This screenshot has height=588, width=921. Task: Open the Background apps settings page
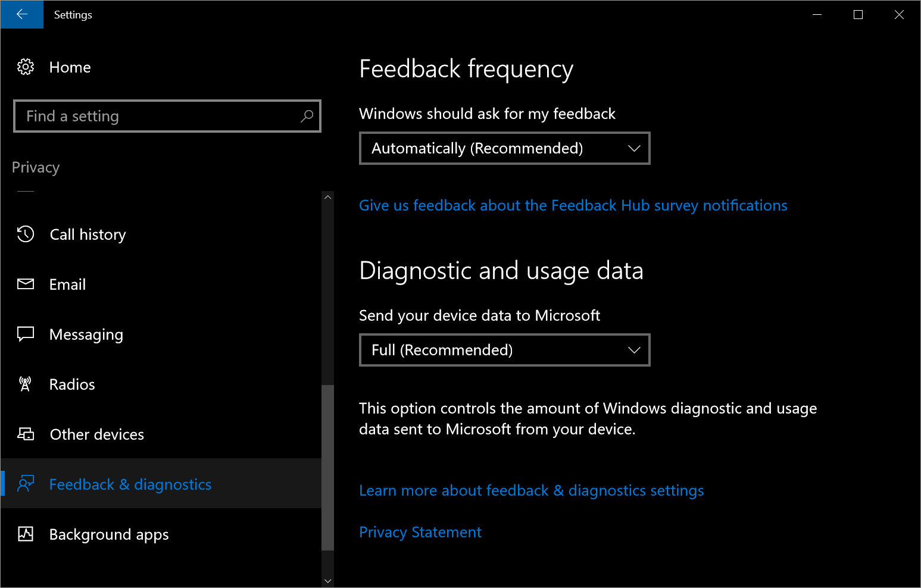click(109, 534)
